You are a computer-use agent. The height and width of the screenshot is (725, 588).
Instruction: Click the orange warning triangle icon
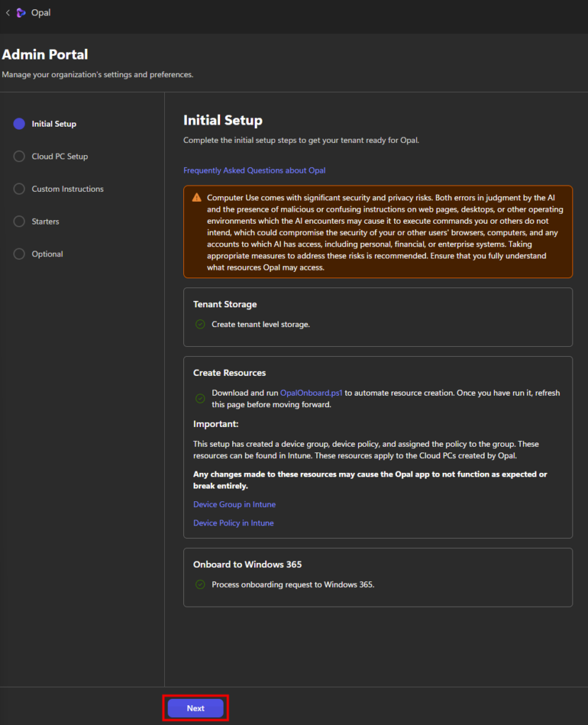tap(195, 198)
